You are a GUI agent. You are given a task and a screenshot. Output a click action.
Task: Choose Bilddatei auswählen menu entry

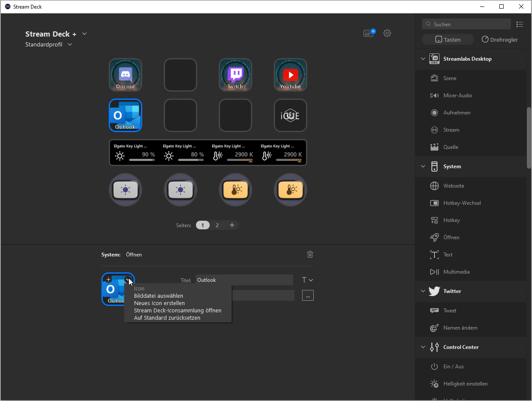159,296
